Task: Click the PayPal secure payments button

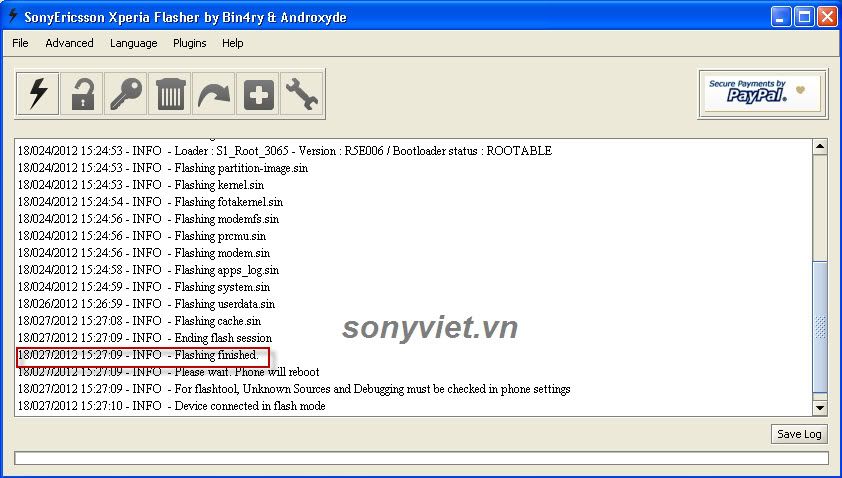Action: tap(763, 93)
